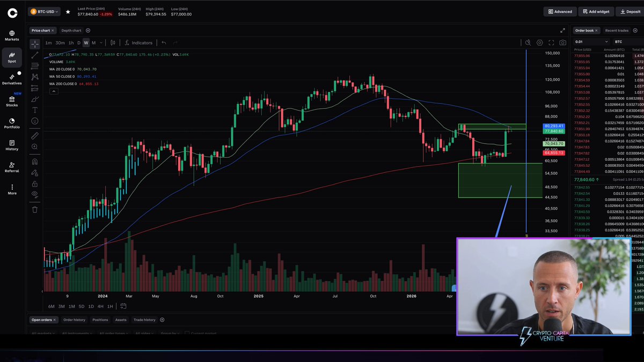This screenshot has width=644, height=362.
Task: Open Referral page in sidebar
Action: (x=12, y=167)
